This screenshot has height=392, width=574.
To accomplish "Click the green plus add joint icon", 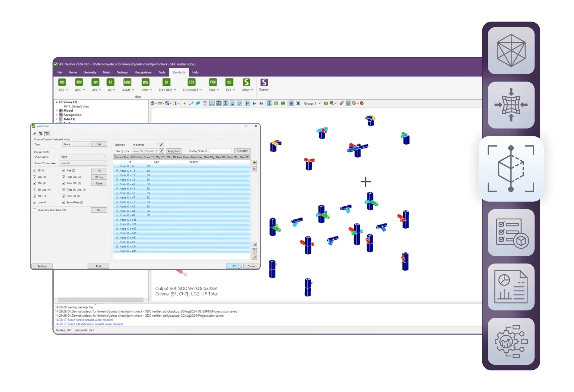I will pos(254,163).
